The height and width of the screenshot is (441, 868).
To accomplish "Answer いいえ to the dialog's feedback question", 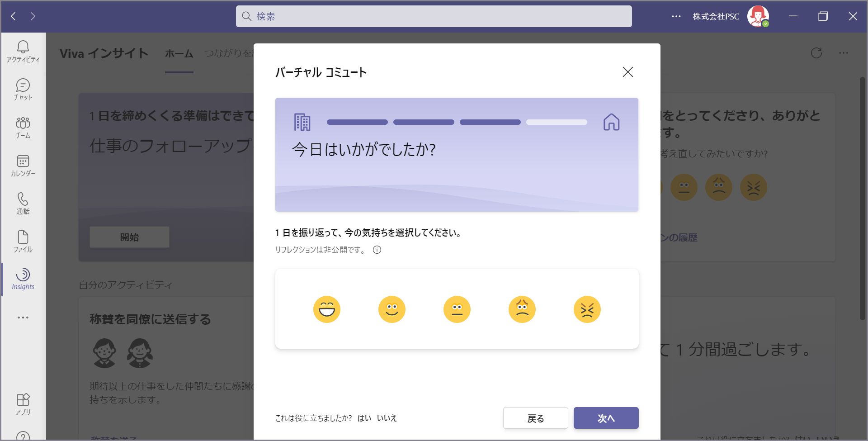I will (387, 418).
